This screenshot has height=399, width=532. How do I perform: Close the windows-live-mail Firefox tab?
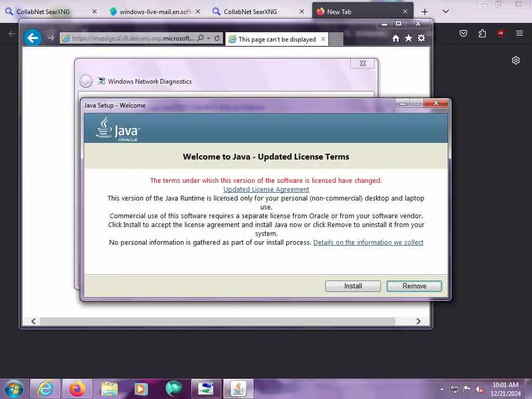[198, 11]
